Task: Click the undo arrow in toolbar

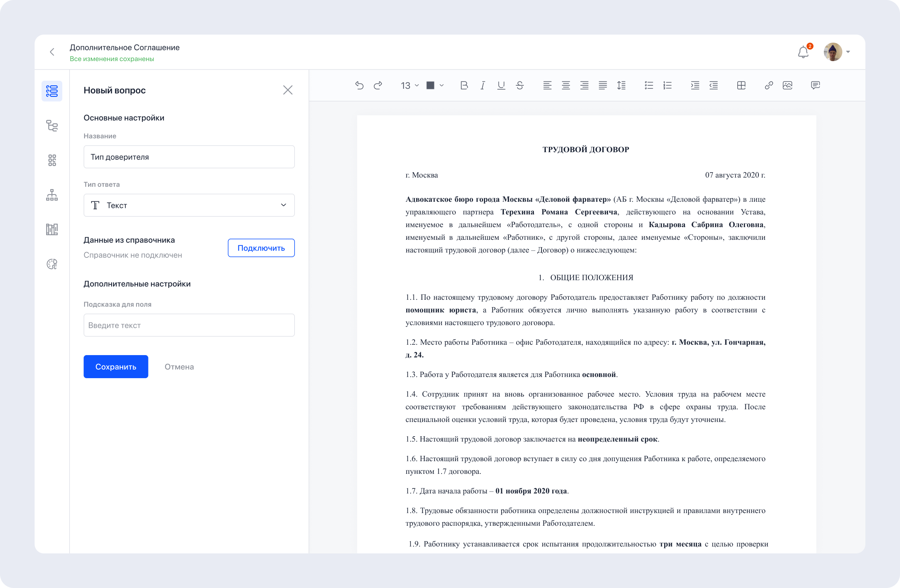Action: tap(359, 85)
